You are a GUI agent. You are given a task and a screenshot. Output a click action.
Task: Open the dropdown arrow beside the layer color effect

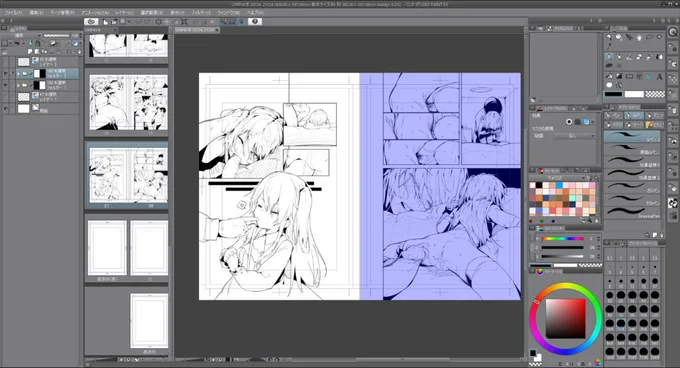593,122
